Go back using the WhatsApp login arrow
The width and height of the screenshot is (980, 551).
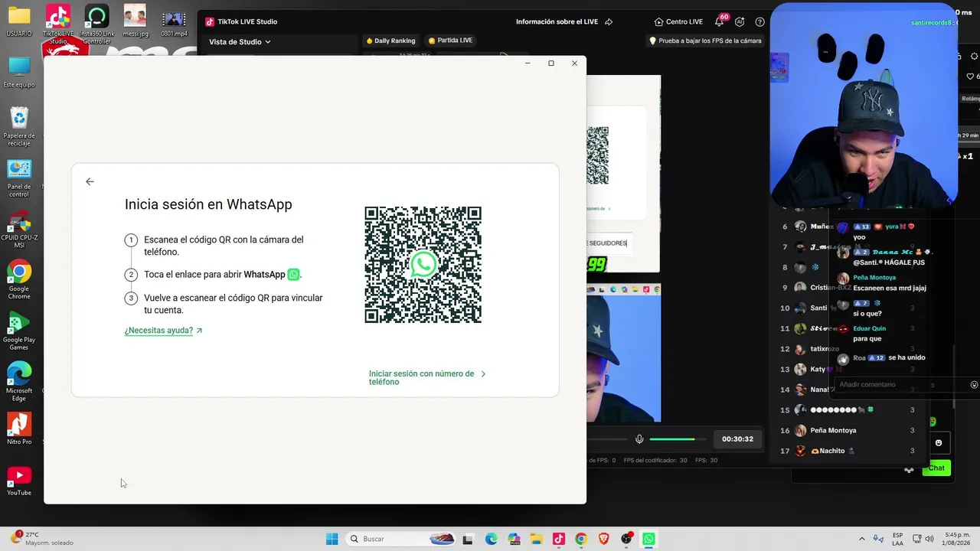pos(90,181)
